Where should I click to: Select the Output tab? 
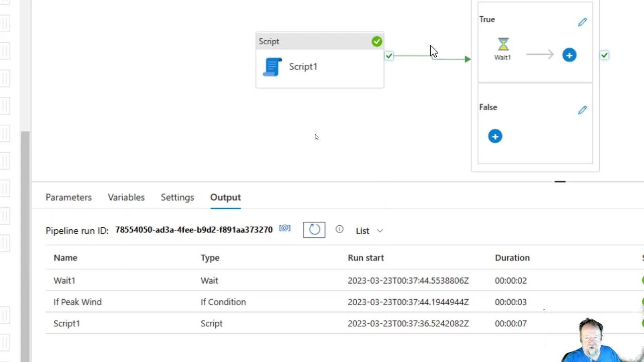[x=225, y=198]
